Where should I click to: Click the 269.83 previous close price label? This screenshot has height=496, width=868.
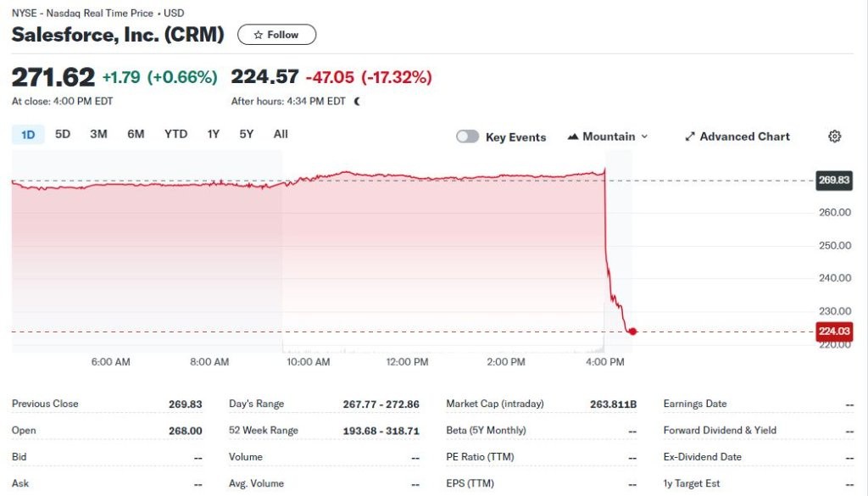pos(833,180)
